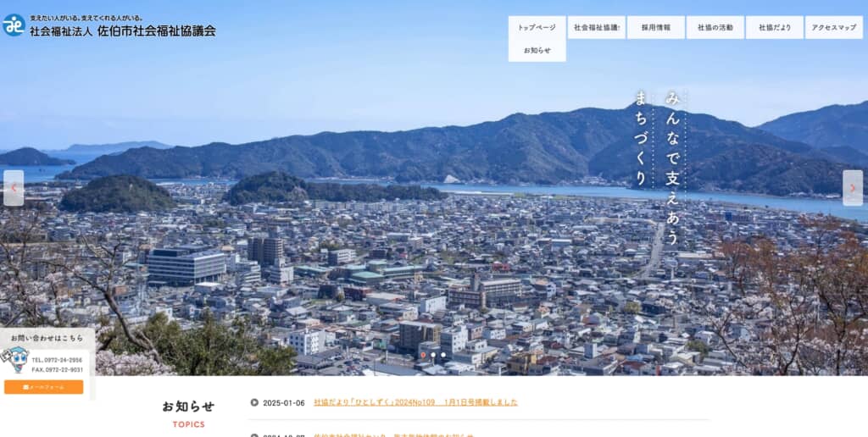
Task: Select the second carousel indicator dot
Action: click(433, 355)
